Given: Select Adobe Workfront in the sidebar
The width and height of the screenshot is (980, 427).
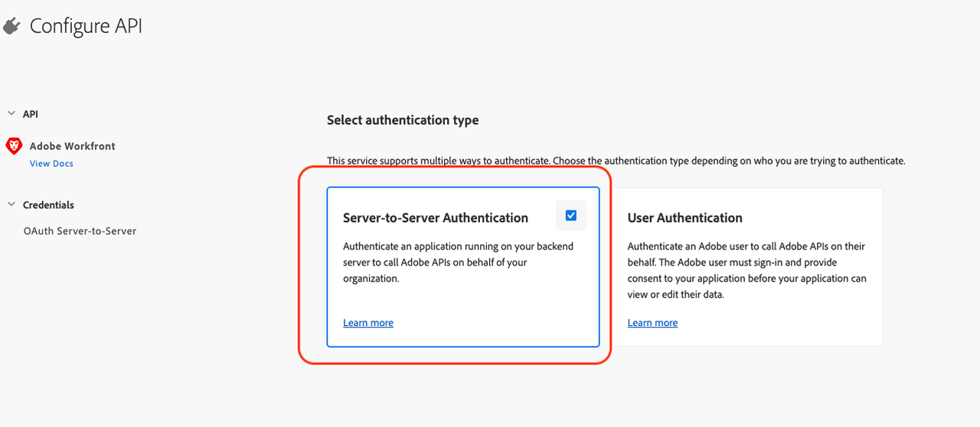Looking at the screenshot, I should [72, 145].
